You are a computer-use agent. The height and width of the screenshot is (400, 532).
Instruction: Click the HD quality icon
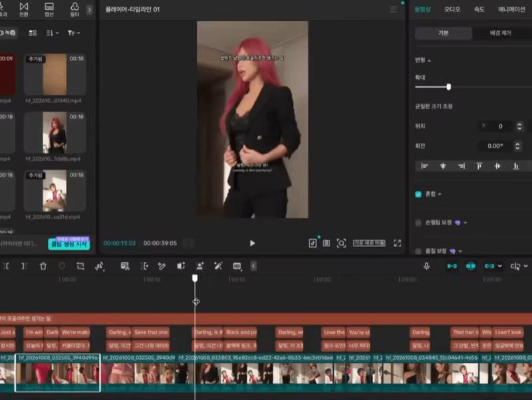point(237,266)
